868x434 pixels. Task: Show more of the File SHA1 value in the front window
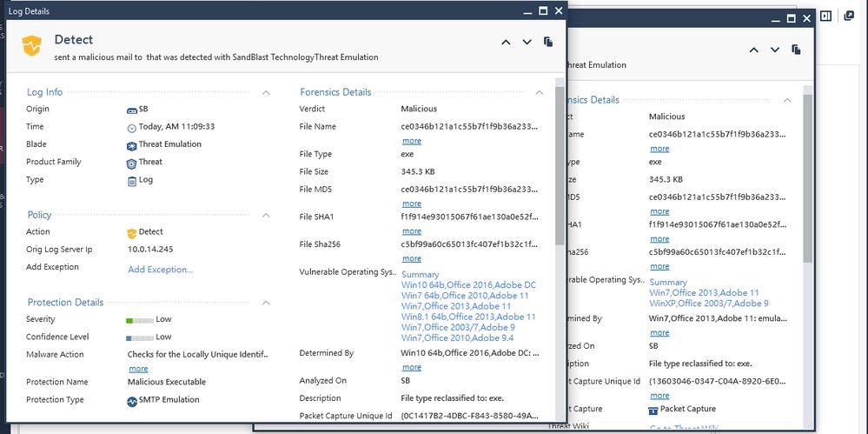[x=412, y=231]
